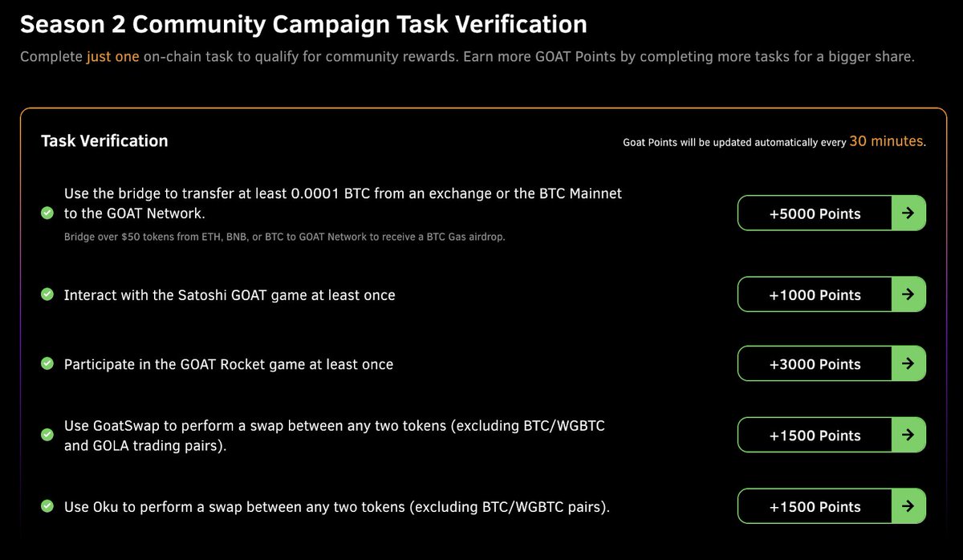Click the completed checkmark on the Oku task
Viewport: 963px width, 560px height.
click(47, 505)
